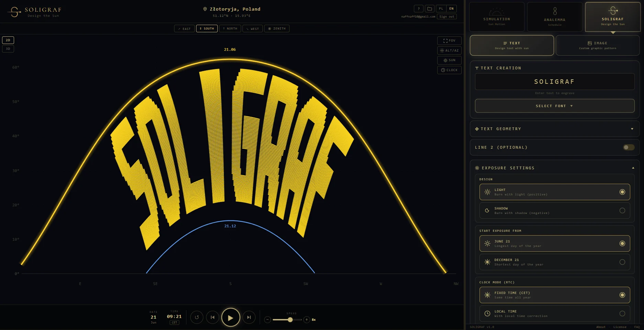
Task: Switch view to 3D mode
Action: [x=8, y=49]
